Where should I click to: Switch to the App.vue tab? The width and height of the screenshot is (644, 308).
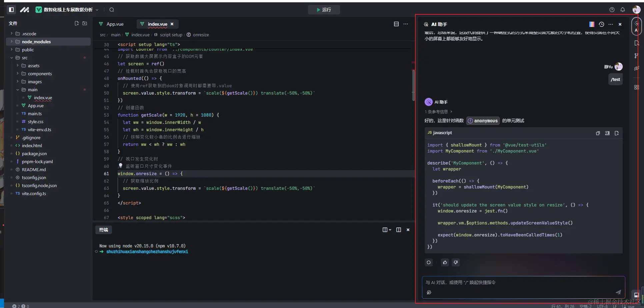(x=111, y=24)
